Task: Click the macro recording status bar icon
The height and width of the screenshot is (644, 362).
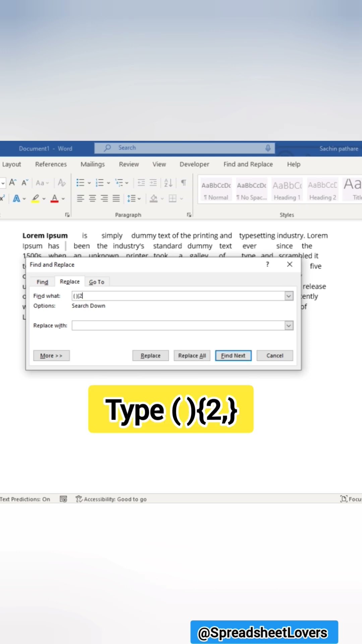Action: coord(63,499)
